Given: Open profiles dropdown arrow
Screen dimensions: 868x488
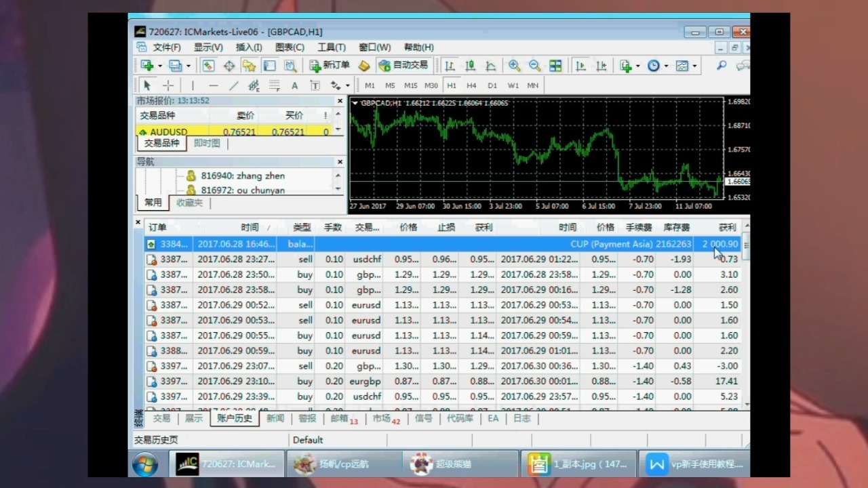Looking at the screenshot, I should coord(189,66).
